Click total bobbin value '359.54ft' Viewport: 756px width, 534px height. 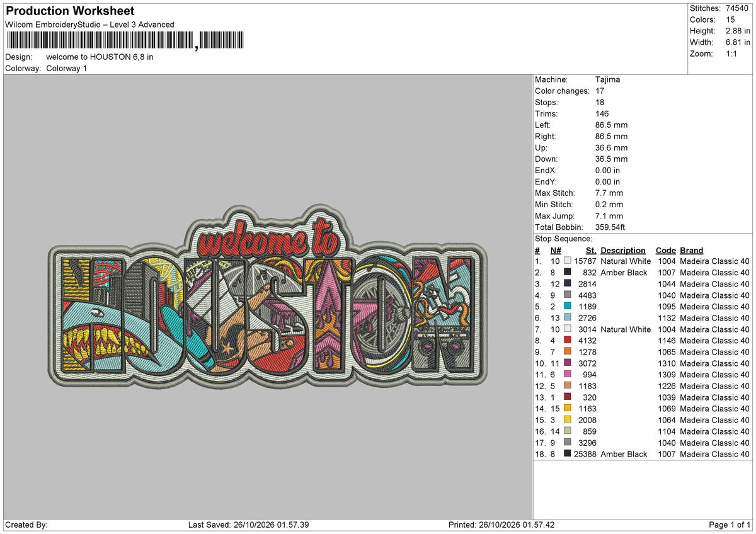pos(610,227)
